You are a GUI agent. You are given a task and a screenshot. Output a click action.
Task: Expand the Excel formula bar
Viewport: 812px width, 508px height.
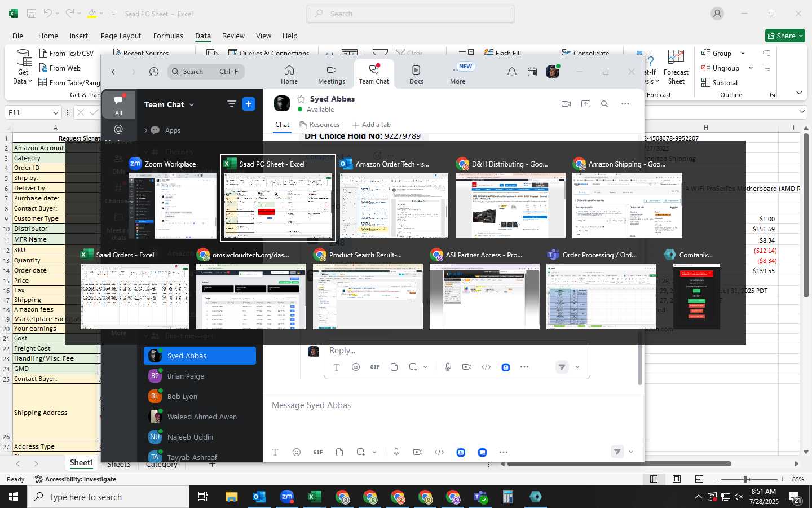point(803,112)
